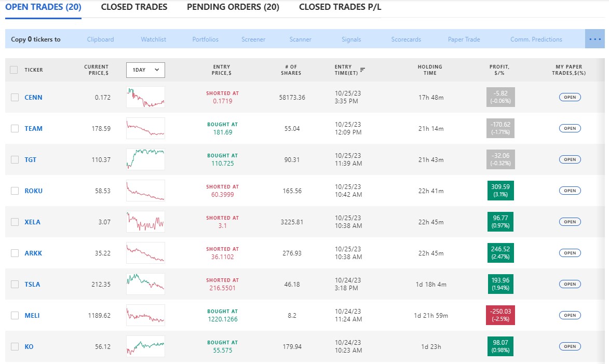The width and height of the screenshot is (609, 364).
Task: Check the XELA row checkbox
Action: click(x=15, y=222)
